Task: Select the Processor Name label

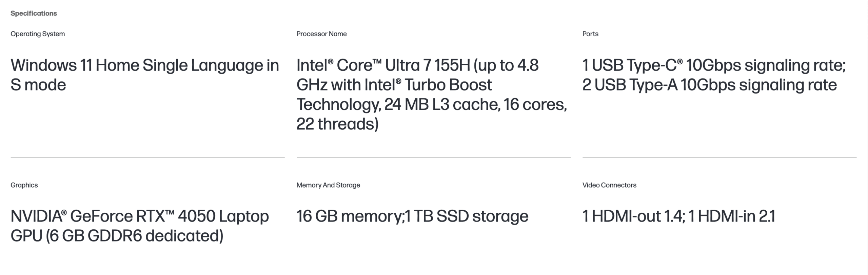Action: tap(321, 34)
